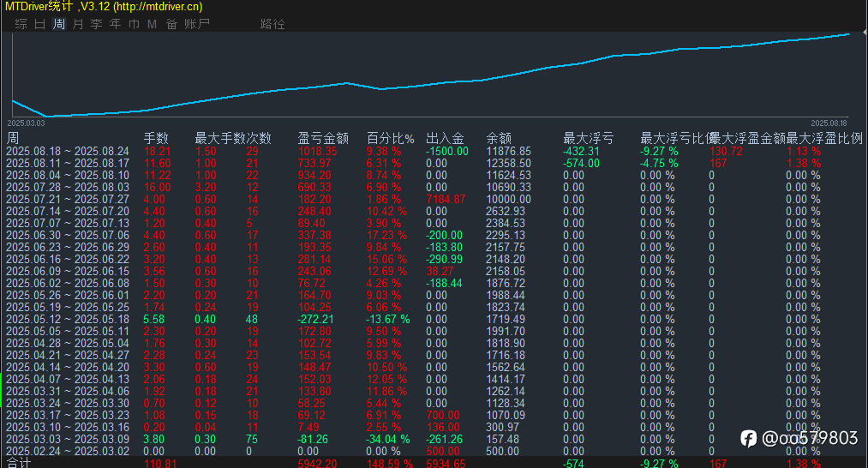Screen dimensions: 868x468
Task: Open the 年 yearly tab
Action: (x=115, y=24)
